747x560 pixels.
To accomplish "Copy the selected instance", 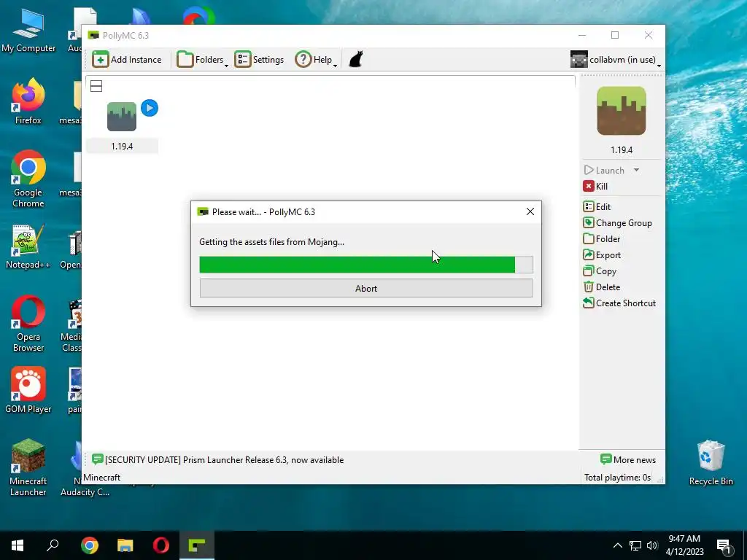I will tap(600, 271).
